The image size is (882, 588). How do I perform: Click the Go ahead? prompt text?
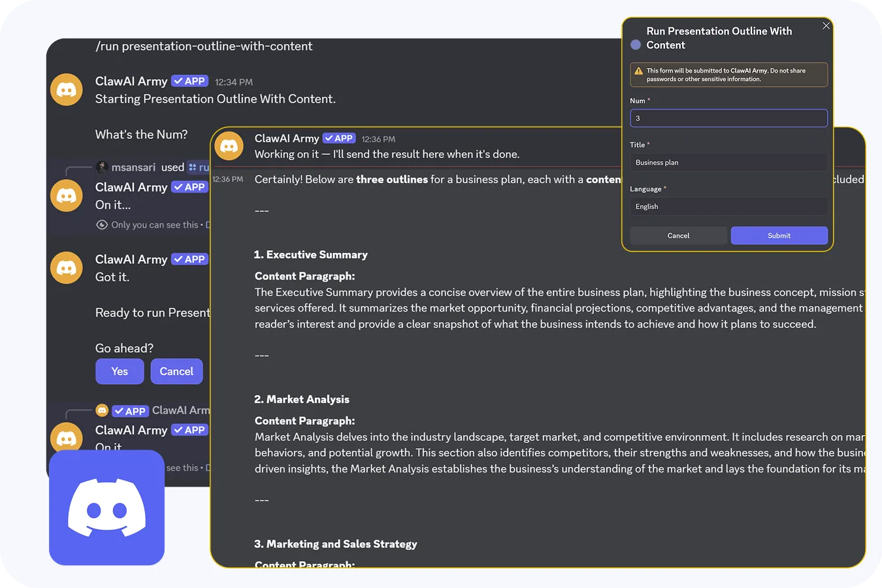(124, 348)
